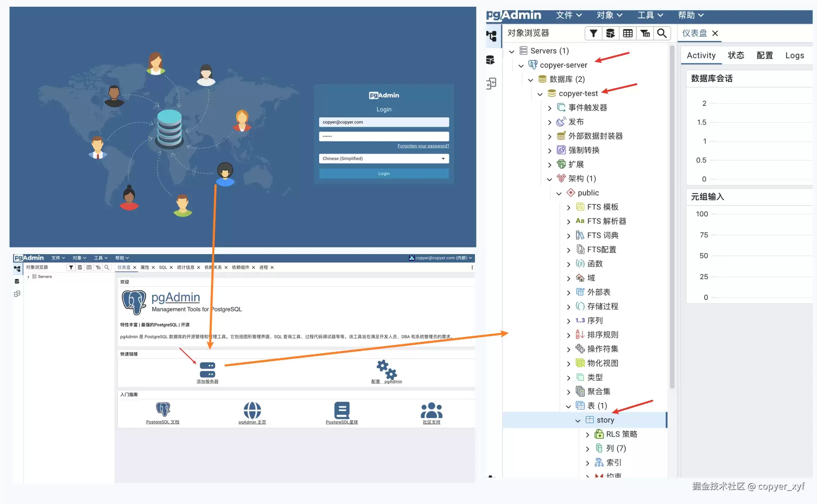Switch to the SQL tab in the welcome dashboard window
Viewport: 817px width, 504px height.
click(163, 268)
